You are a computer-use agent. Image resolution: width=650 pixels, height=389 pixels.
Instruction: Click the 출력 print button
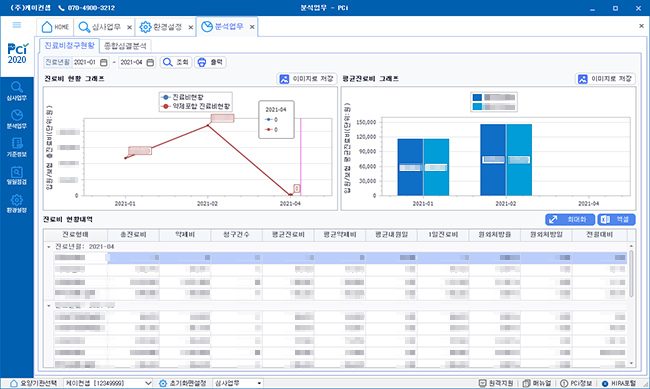(210, 62)
